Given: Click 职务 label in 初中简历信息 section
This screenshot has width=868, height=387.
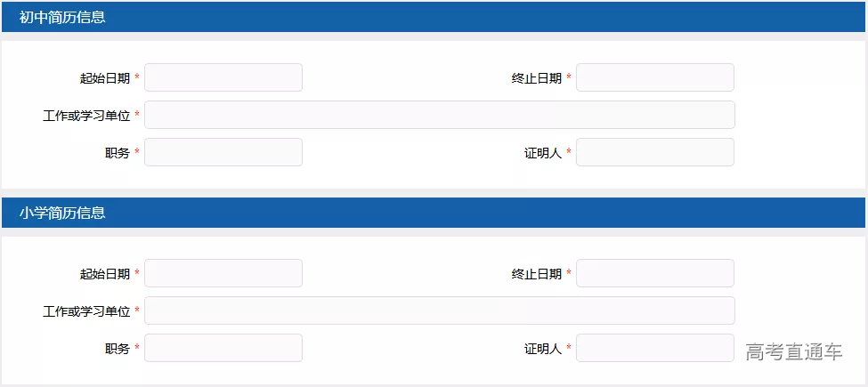Looking at the screenshot, I should 117,153.
